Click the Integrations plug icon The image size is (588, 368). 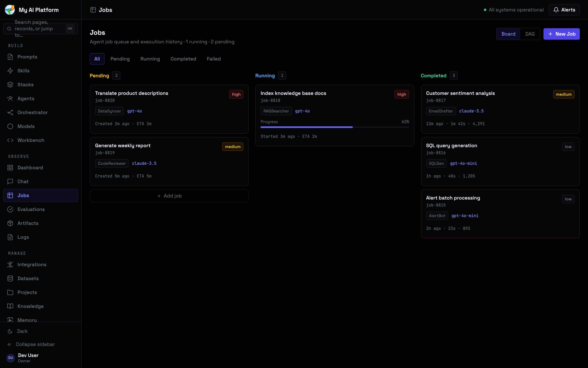[x=10, y=264]
